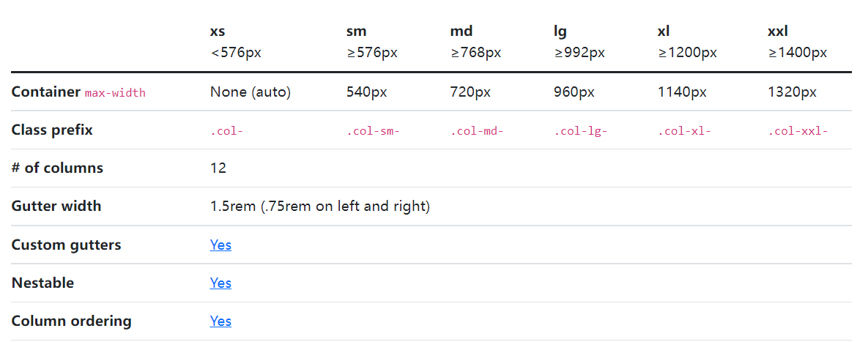868x342 pixels.
Task: Click the .col- class prefix for xs
Action: (226, 131)
